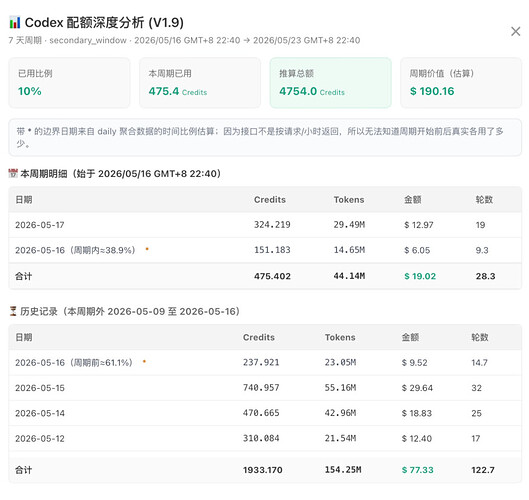Click the calendar icon beside 本周期明细
529x500 pixels.
(x=13, y=173)
